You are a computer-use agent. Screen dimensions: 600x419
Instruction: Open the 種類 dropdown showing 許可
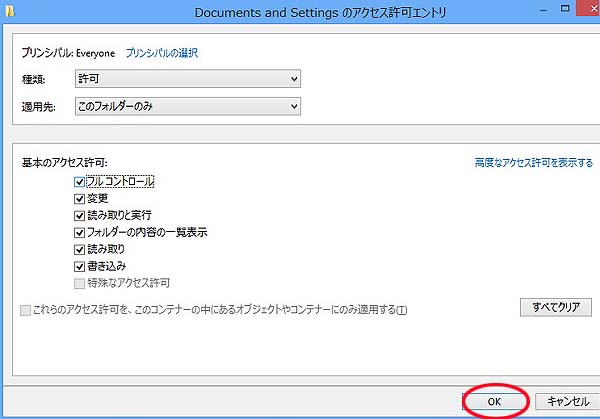click(x=188, y=79)
